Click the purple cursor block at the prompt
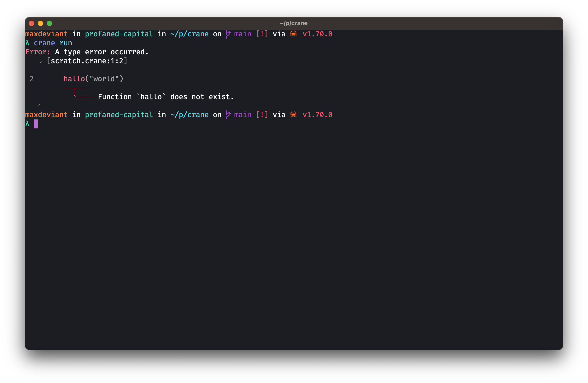588x383 pixels. [36, 124]
